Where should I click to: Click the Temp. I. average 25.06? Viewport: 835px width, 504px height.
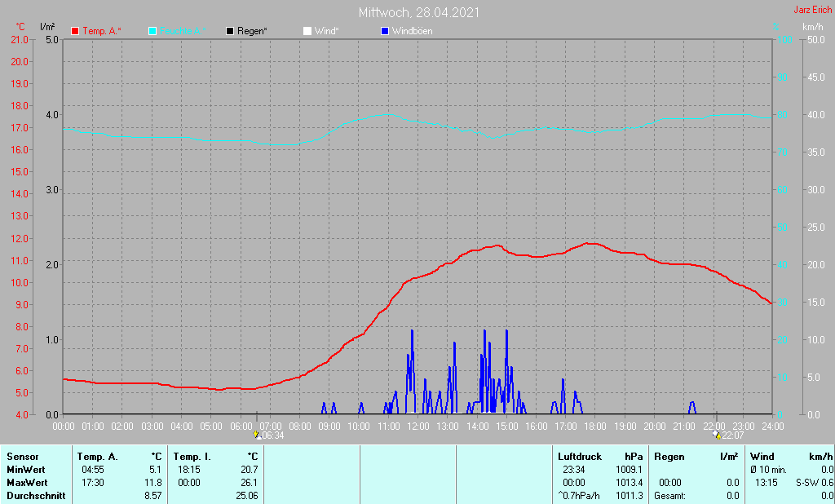pos(247,496)
